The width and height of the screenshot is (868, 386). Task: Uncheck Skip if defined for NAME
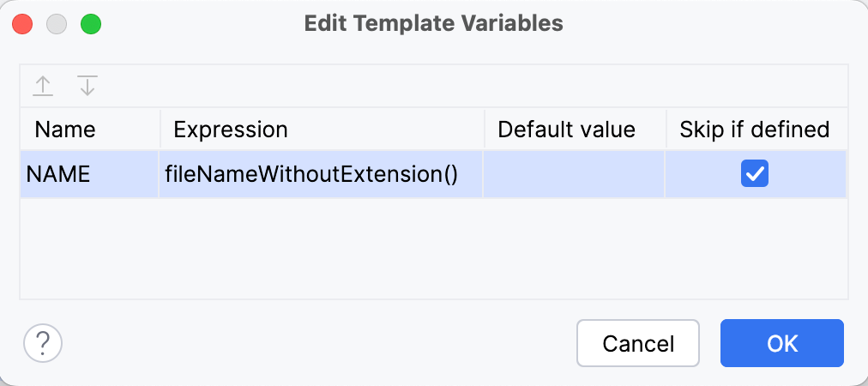pyautogui.click(x=755, y=174)
